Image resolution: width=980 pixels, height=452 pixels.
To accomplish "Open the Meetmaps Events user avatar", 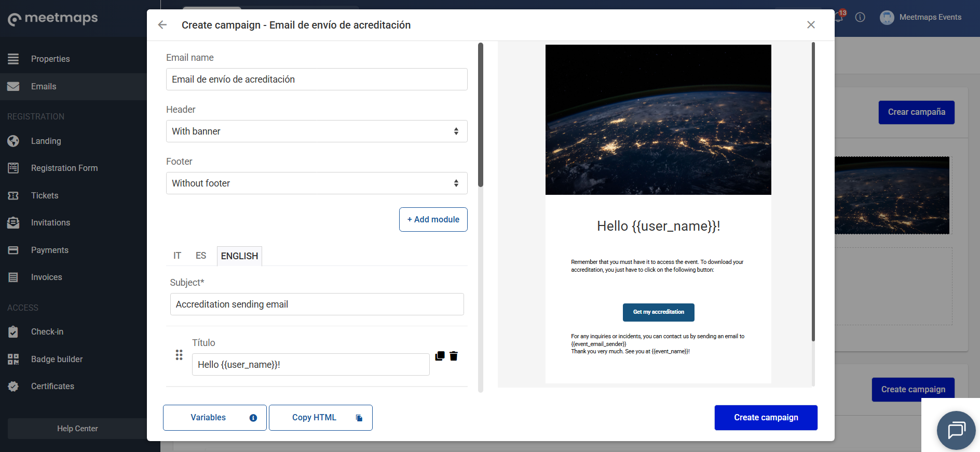I will click(x=887, y=17).
